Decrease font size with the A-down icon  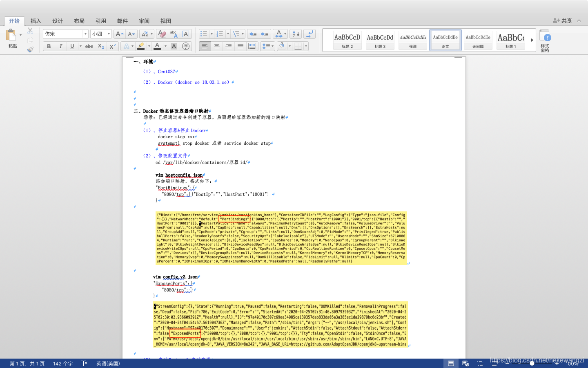tap(131, 34)
